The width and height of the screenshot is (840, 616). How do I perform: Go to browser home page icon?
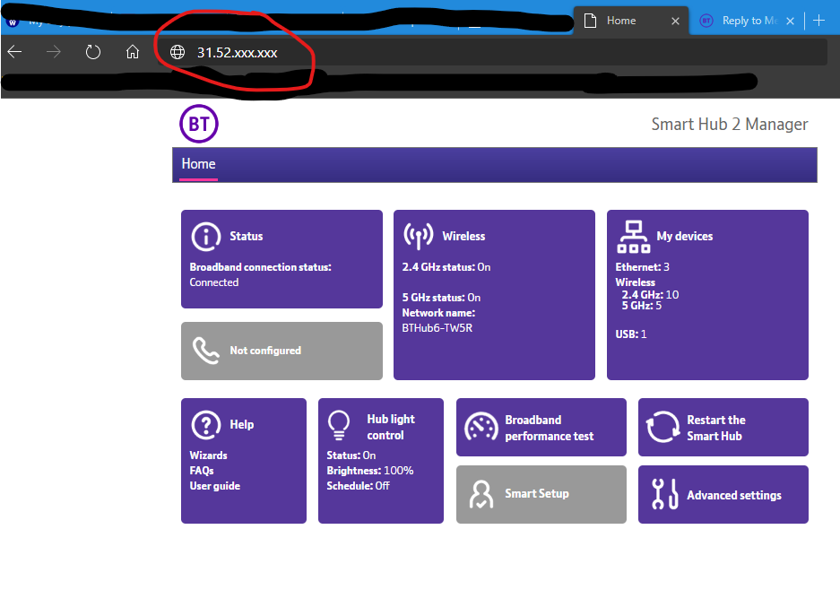coord(133,52)
